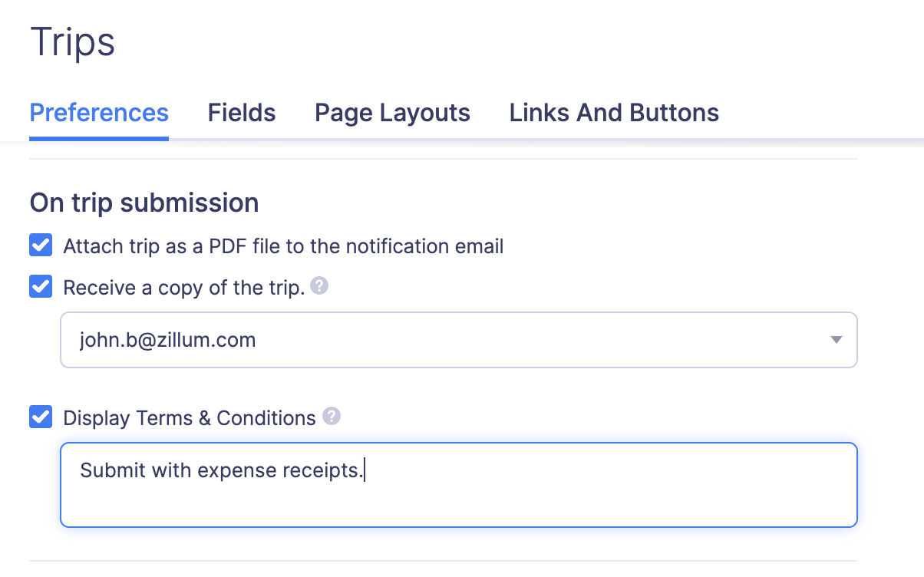
Task: Expand dropdown using the gray arrow
Action: click(837, 340)
